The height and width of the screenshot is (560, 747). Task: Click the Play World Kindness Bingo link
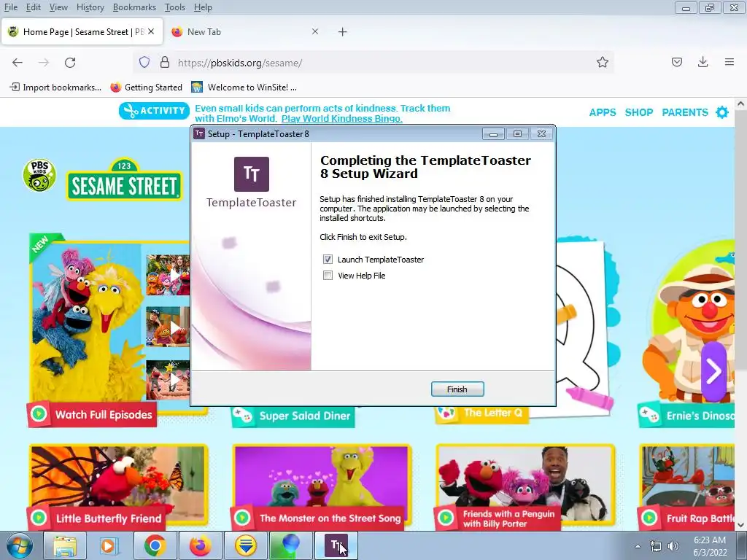click(x=341, y=119)
